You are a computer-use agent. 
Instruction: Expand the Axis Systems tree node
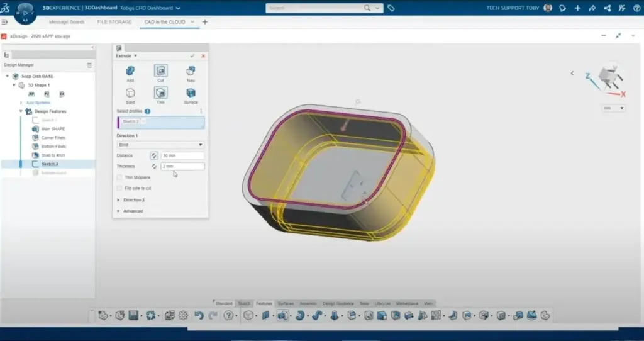click(x=21, y=103)
